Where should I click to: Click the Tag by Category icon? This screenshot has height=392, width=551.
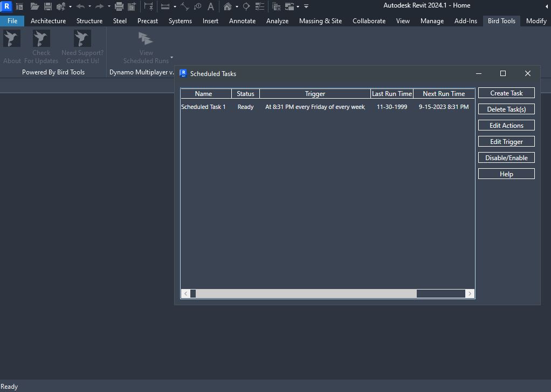198,6
